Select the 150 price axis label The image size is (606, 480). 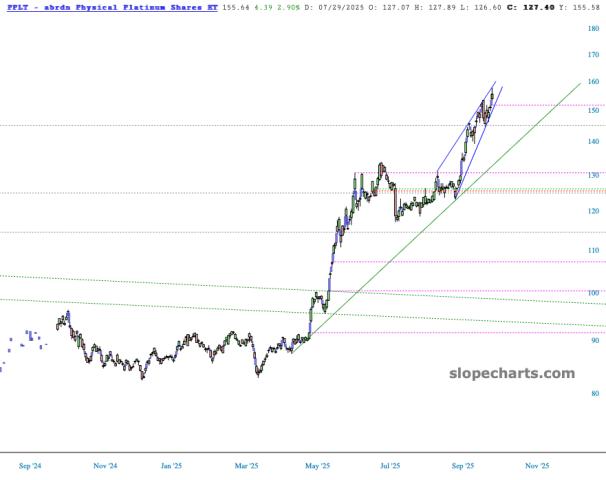click(x=593, y=111)
